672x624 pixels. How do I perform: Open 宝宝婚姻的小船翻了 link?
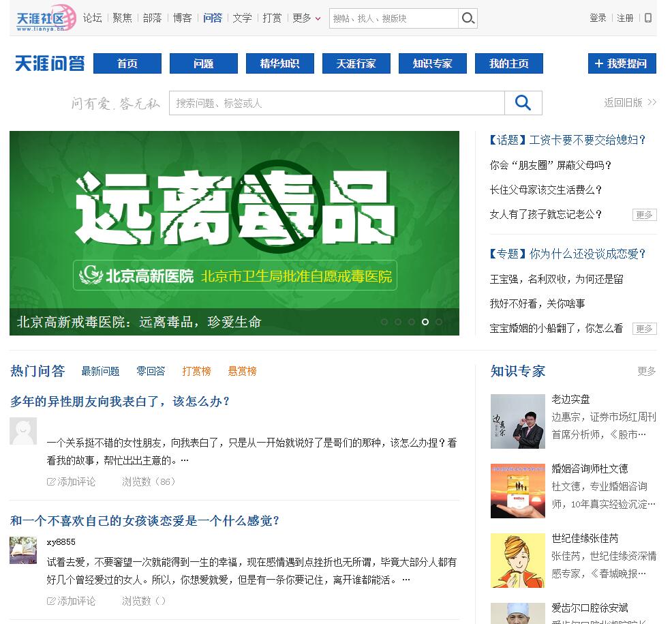(556, 328)
